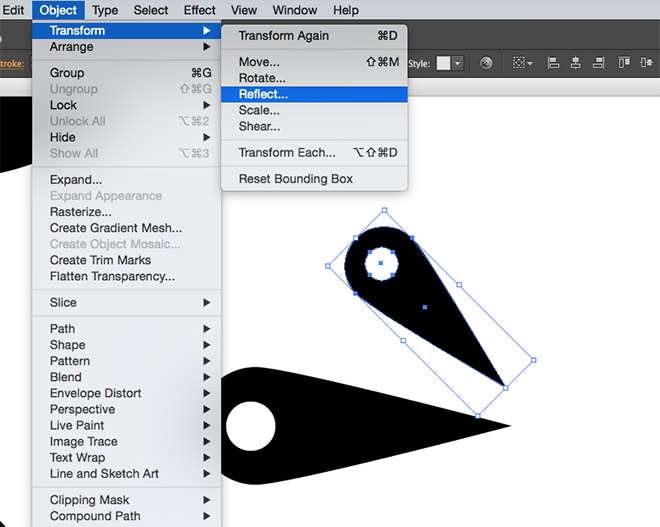Open the Edit menu
Screen dimensions: 660x527
pos(13,10)
